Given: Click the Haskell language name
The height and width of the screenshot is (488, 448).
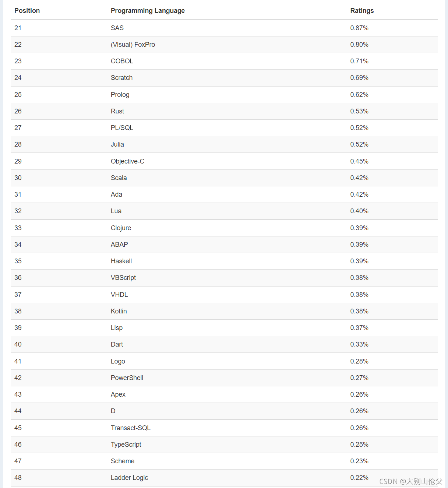Looking at the screenshot, I should 121,261.
